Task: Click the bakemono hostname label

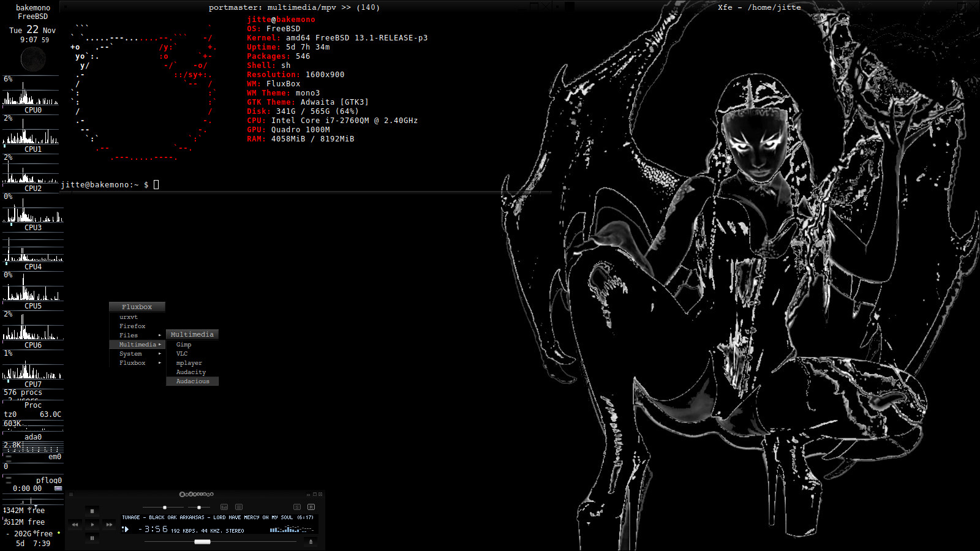Action: pyautogui.click(x=33, y=8)
